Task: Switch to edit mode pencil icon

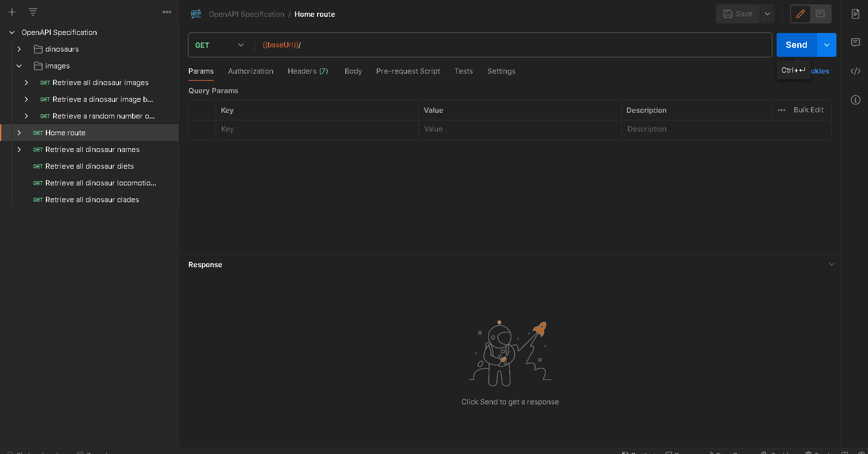Action: pos(800,14)
